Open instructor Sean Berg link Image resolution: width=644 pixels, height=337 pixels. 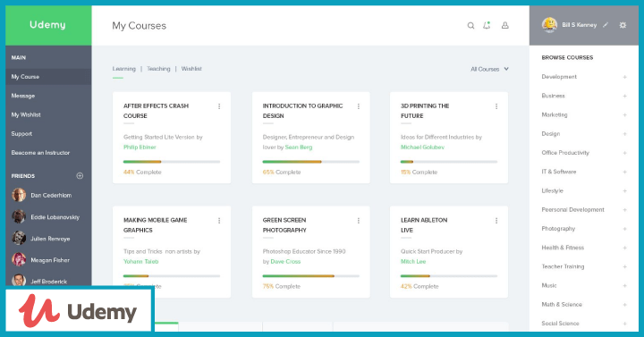click(x=299, y=147)
